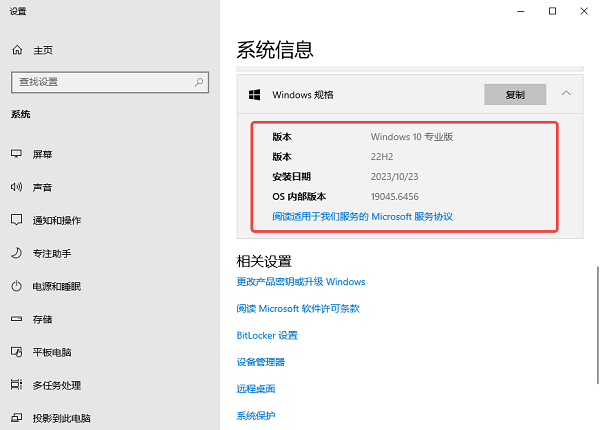Open 阅读 Microsoft 软件许可条款 link
The width and height of the screenshot is (600, 430).
[x=298, y=309]
